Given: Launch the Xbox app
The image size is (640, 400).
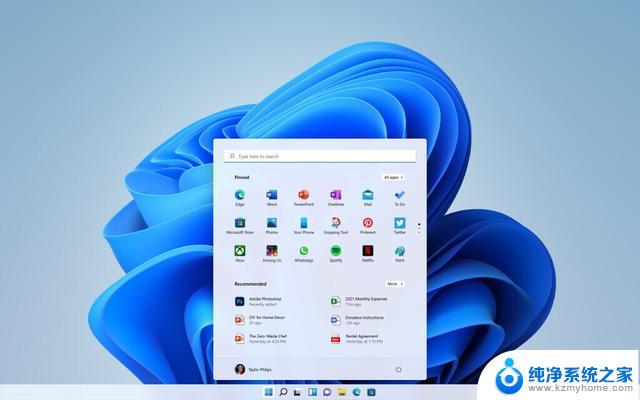Looking at the screenshot, I should 240,251.
